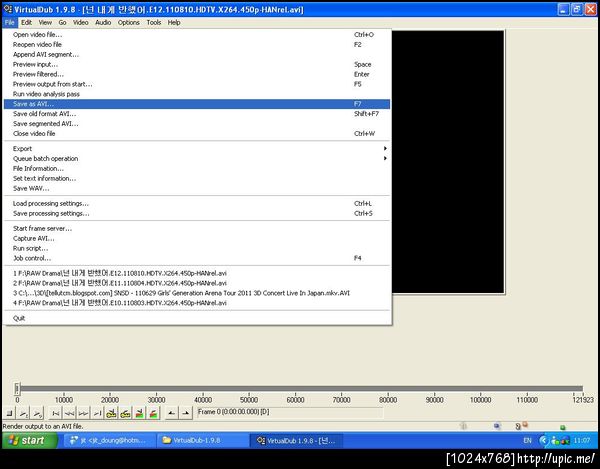Open the Go menu

coord(62,23)
